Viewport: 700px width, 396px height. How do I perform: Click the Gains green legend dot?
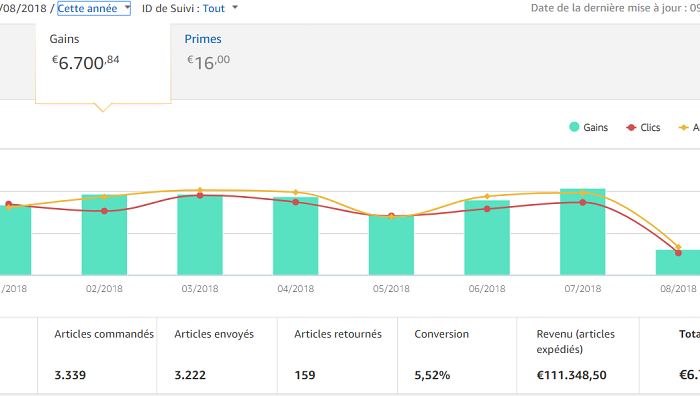pyautogui.click(x=574, y=127)
